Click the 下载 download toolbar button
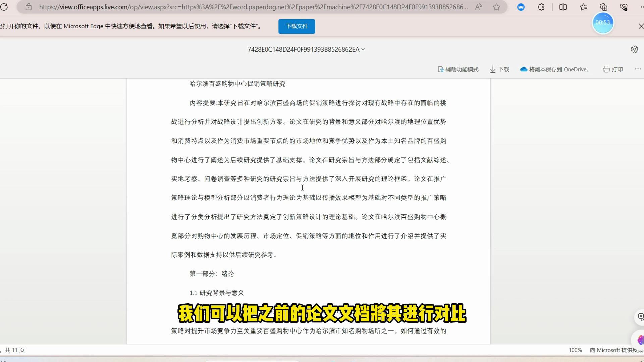This screenshot has width=644, height=362. (x=499, y=69)
